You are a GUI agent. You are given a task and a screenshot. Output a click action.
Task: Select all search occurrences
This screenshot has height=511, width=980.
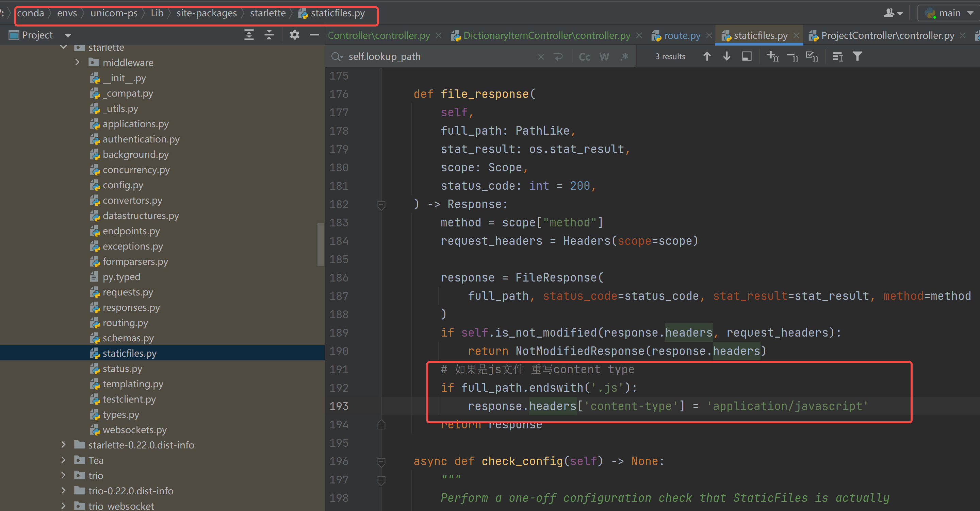click(812, 56)
